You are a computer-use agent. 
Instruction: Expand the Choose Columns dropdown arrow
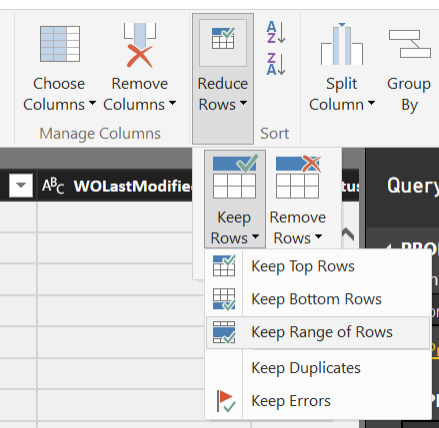(x=92, y=103)
